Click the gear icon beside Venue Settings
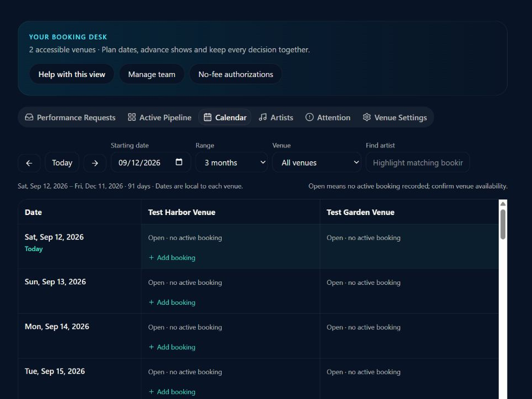532x399 pixels. point(367,117)
